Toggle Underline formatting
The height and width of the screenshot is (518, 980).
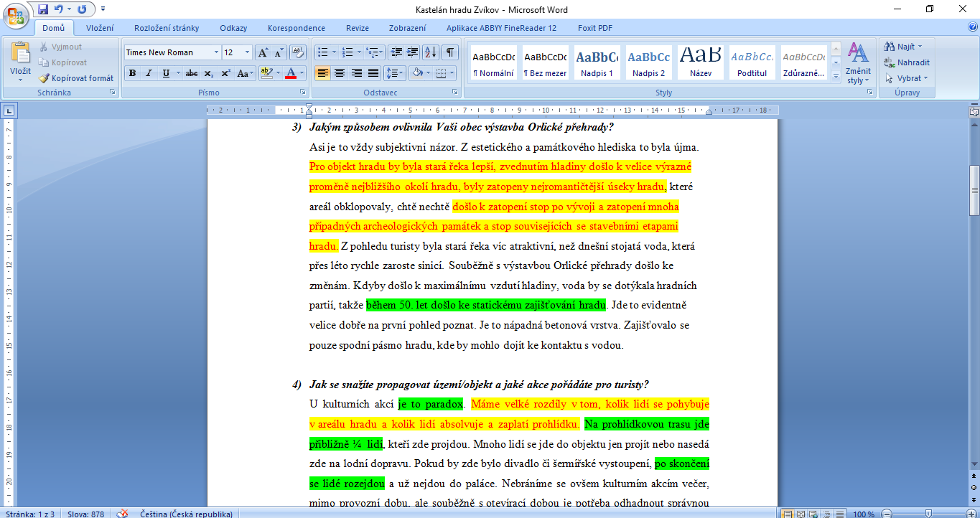click(167, 73)
